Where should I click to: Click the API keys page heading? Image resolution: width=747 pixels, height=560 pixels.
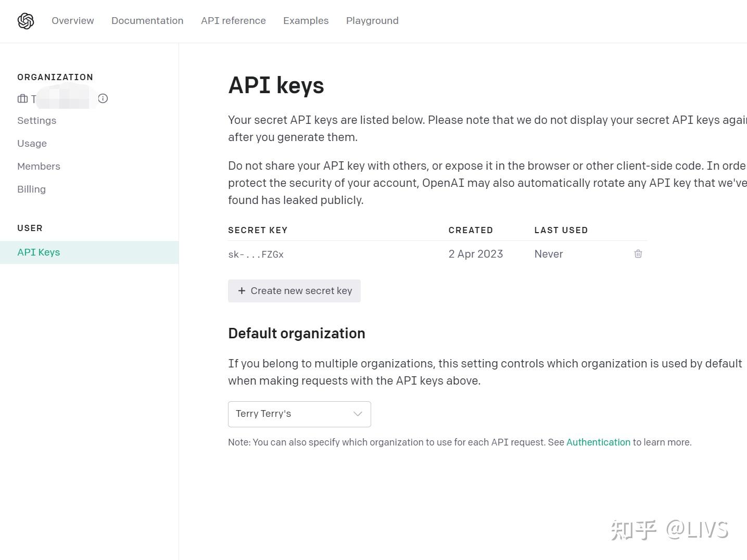tap(276, 85)
